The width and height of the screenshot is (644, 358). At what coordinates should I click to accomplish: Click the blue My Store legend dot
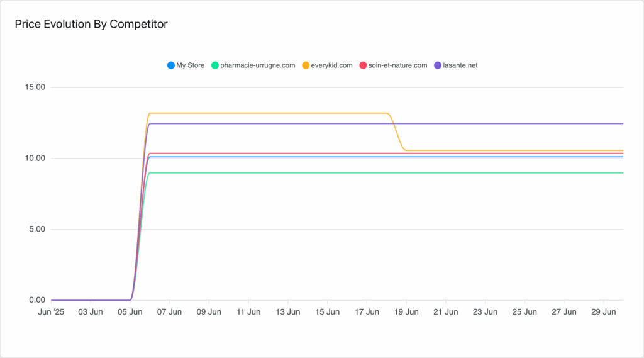coord(171,65)
